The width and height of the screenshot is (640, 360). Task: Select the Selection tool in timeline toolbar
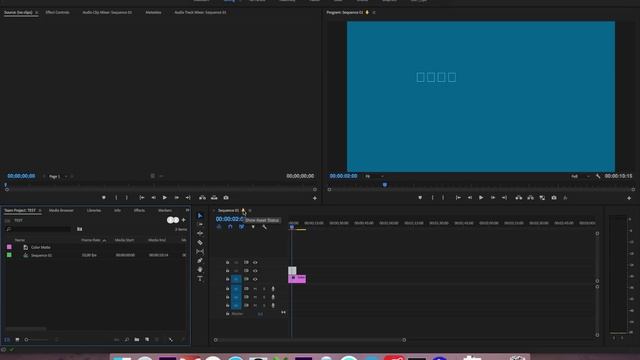coord(200,216)
